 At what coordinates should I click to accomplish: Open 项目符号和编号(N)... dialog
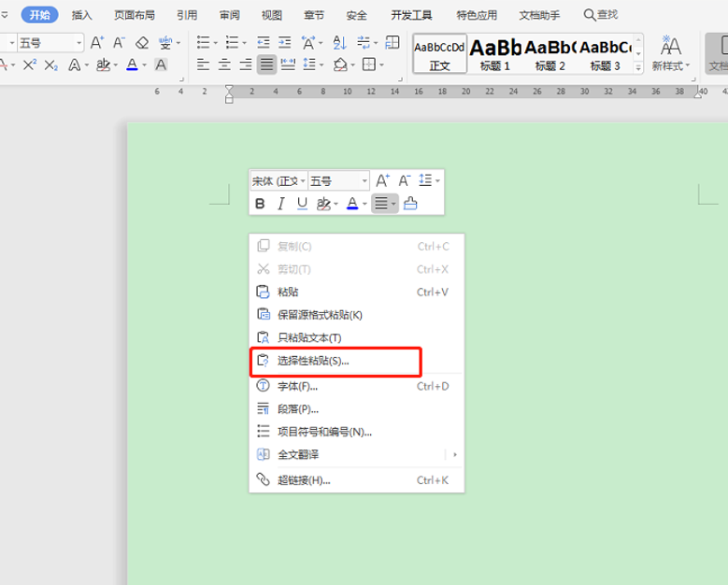coord(357,432)
